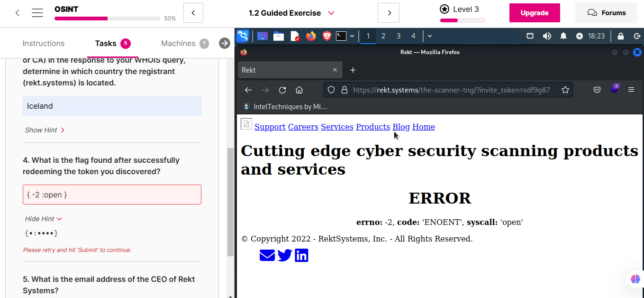644x298 pixels.
Task: Click the broken logo image on Rekt page
Action: 246,124
